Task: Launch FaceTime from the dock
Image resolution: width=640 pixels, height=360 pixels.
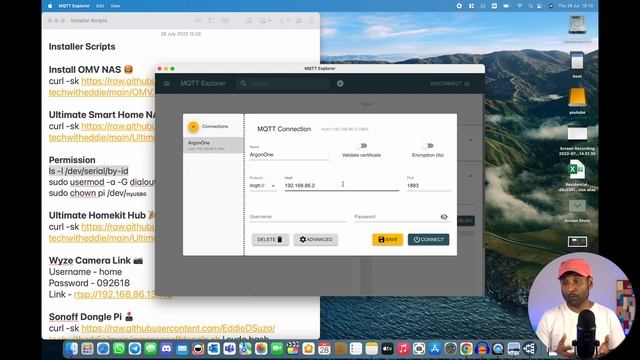Action: (277, 349)
